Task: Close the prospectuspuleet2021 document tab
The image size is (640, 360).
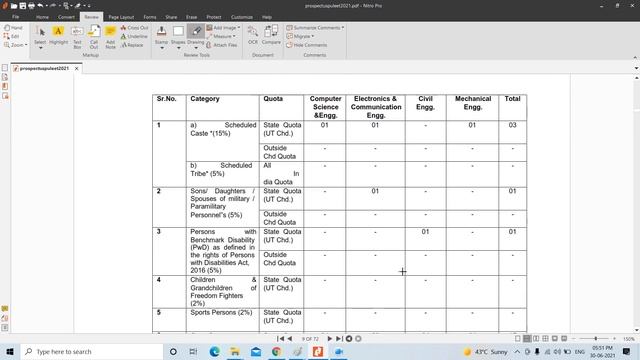Action: tap(76, 69)
